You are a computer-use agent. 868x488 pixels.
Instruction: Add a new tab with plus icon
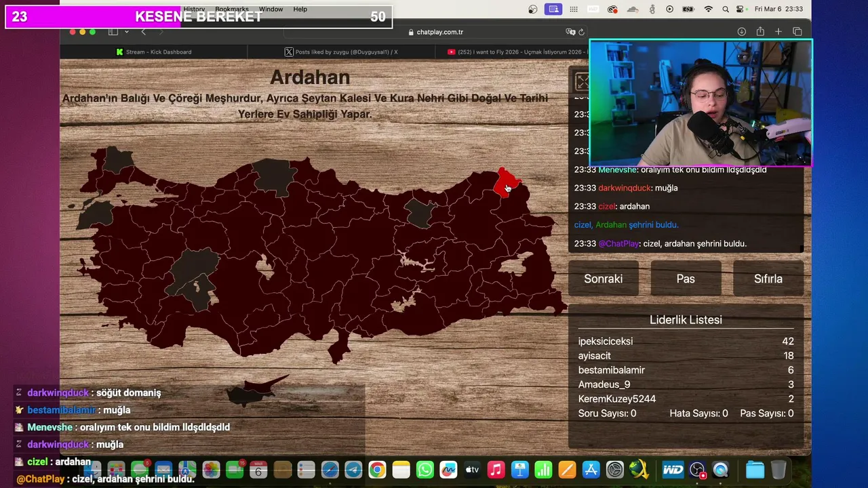[x=778, y=32]
